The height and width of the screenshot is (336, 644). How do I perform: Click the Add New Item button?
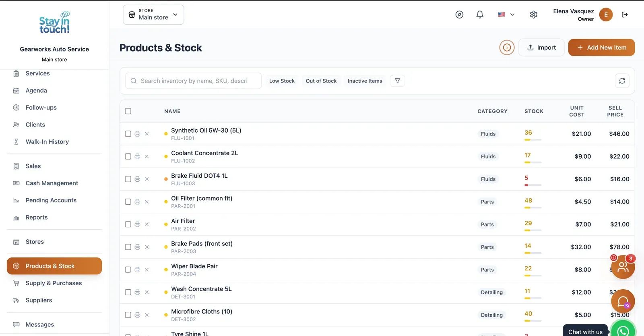coord(601,48)
